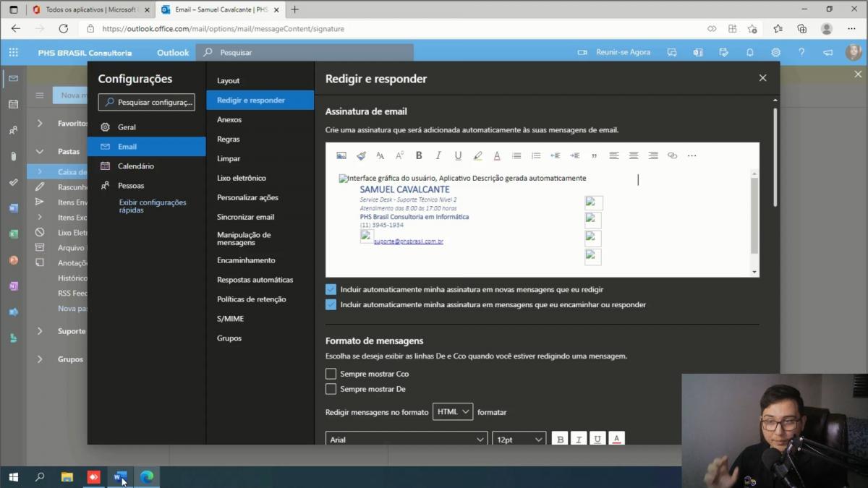Open the Calendário settings category
This screenshot has width=868, height=488.
tap(147, 166)
